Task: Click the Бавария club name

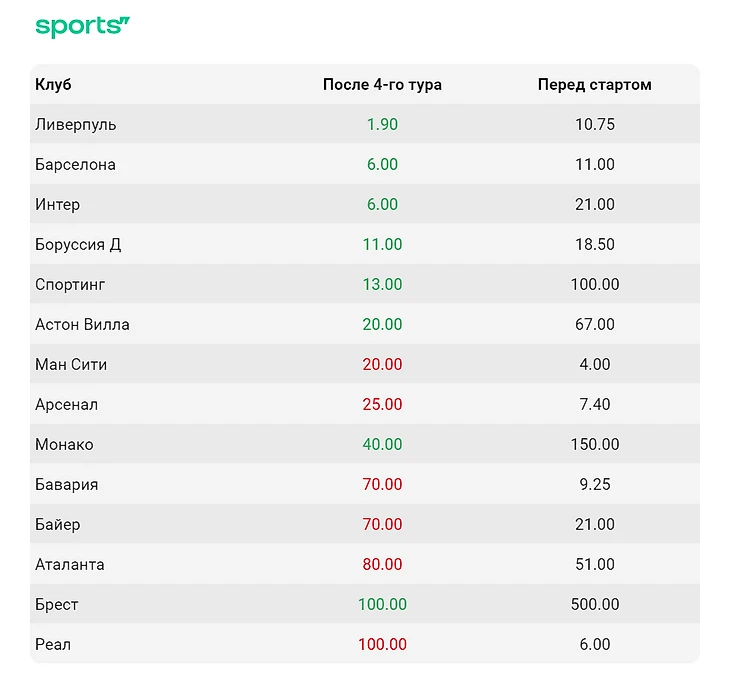Action: (x=66, y=485)
